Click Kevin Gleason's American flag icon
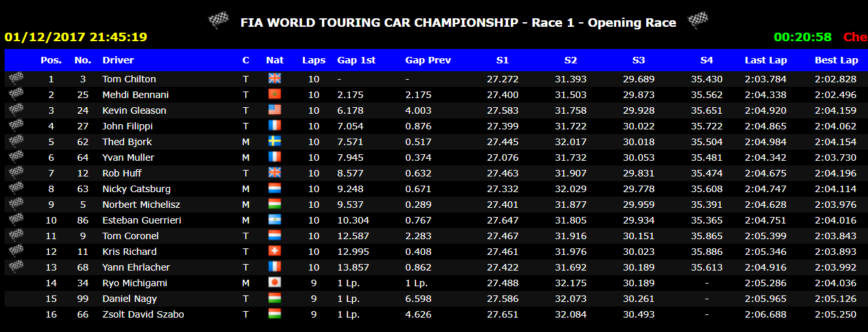The height and width of the screenshot is (332, 868). tap(275, 110)
